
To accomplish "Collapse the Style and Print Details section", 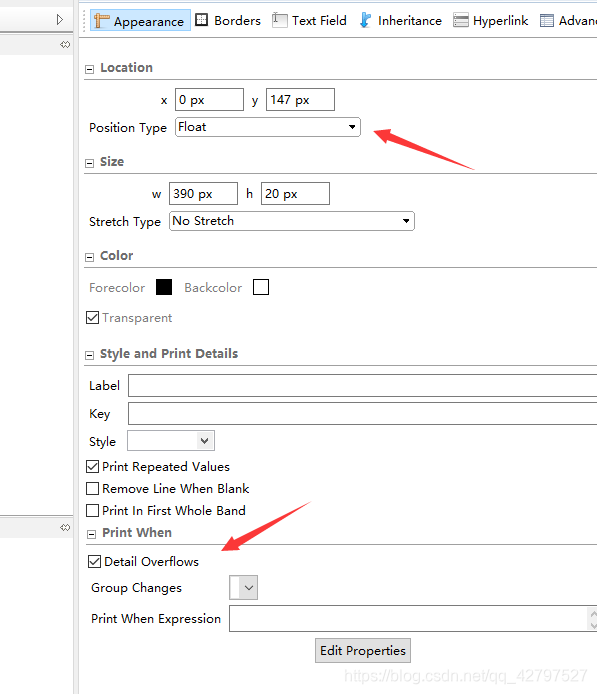I will 89,355.
